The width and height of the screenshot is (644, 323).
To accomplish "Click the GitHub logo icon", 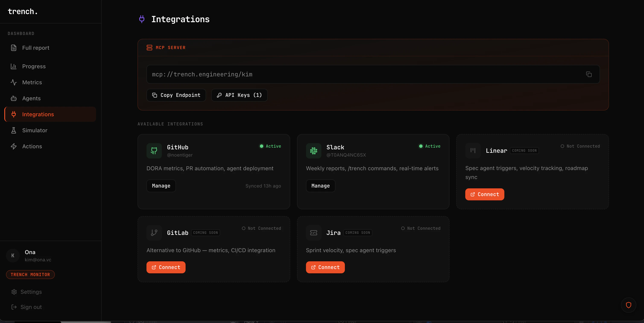I will (154, 151).
